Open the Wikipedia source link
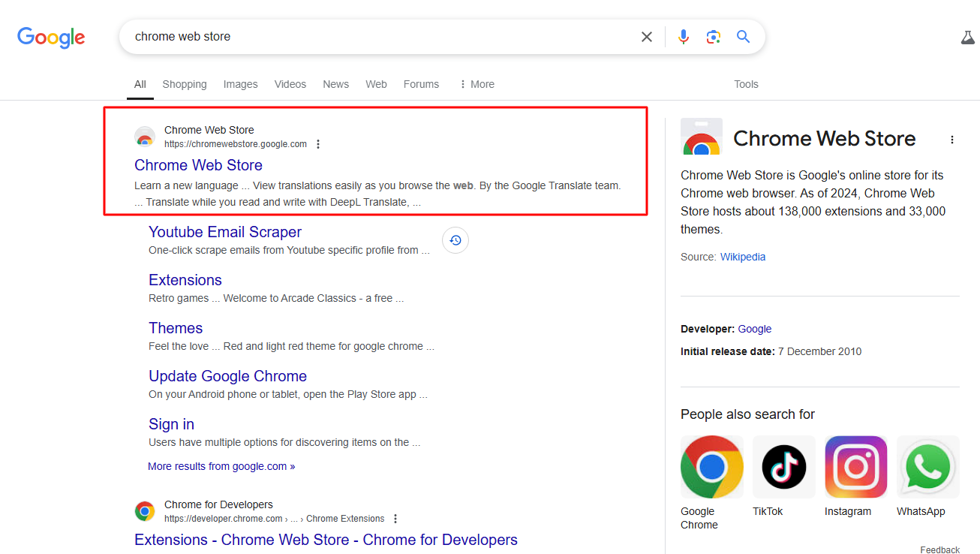 click(742, 256)
